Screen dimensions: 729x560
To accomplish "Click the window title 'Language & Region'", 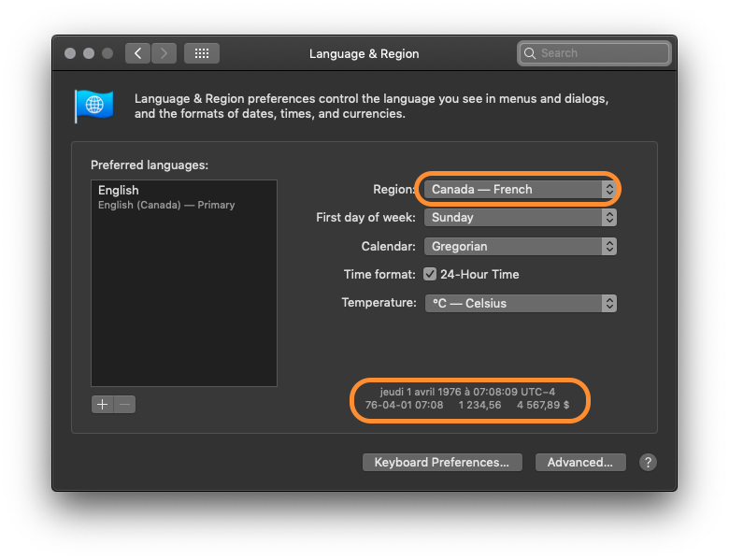I will [364, 54].
